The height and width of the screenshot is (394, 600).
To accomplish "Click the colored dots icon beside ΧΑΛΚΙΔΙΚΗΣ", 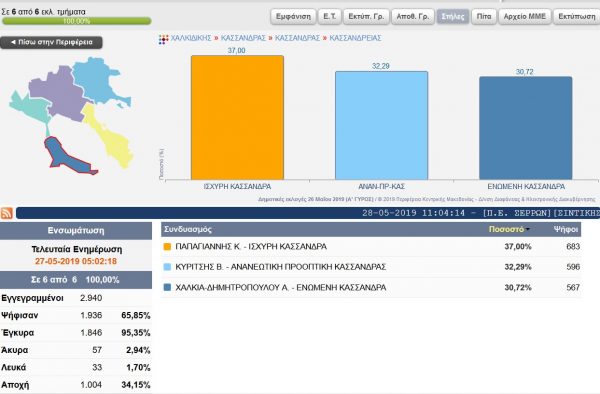I will [163, 39].
